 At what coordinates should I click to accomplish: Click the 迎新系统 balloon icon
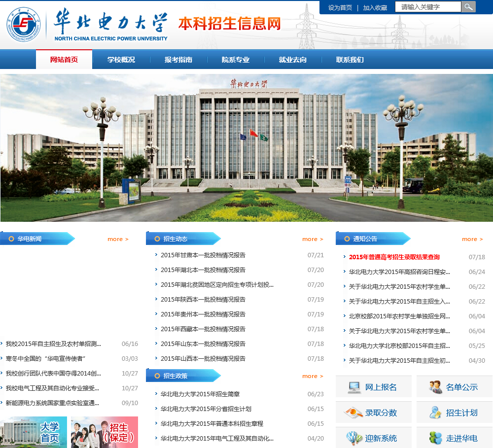[354, 438]
